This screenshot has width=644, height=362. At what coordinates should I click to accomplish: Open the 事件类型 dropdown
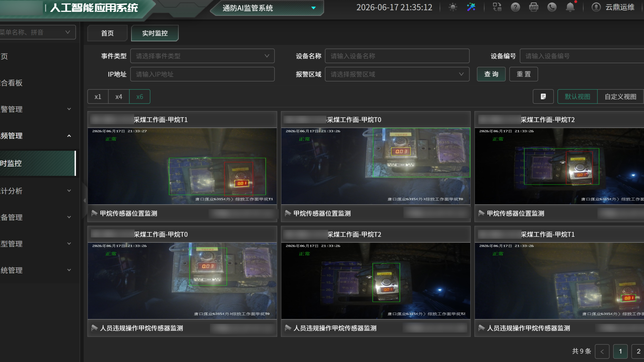pos(203,56)
